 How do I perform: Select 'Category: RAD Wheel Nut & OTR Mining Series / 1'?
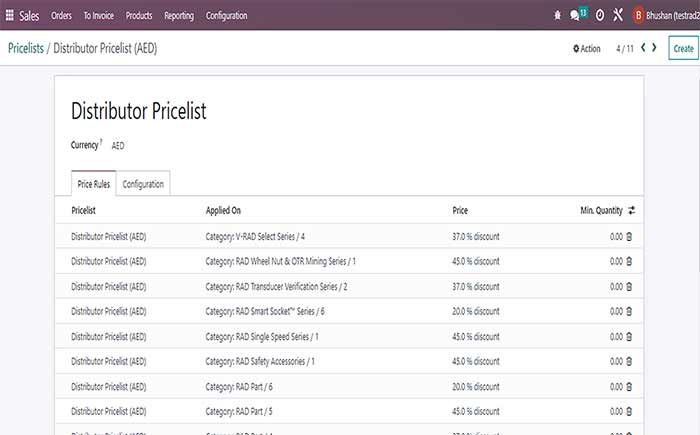[280, 261]
